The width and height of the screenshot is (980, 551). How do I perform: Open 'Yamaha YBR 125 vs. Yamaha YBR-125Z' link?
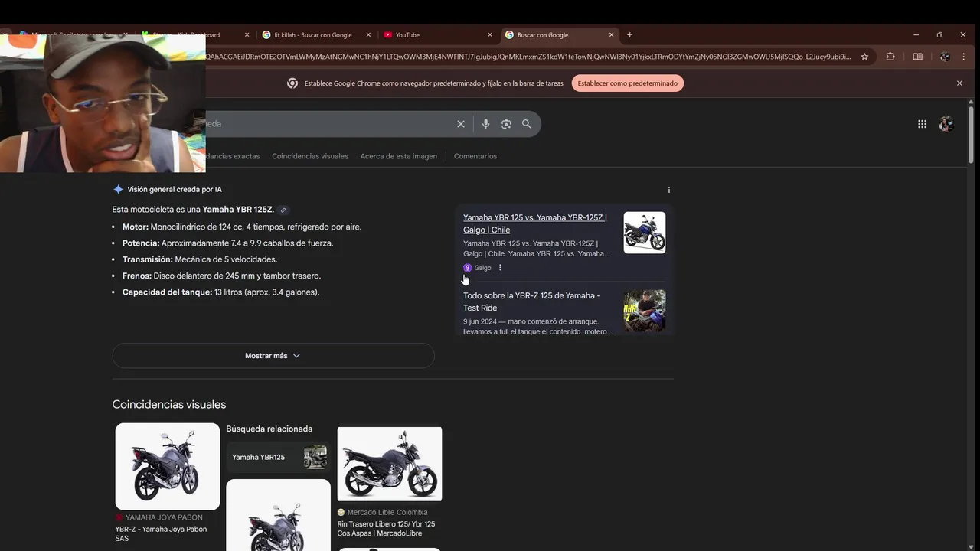pos(535,223)
